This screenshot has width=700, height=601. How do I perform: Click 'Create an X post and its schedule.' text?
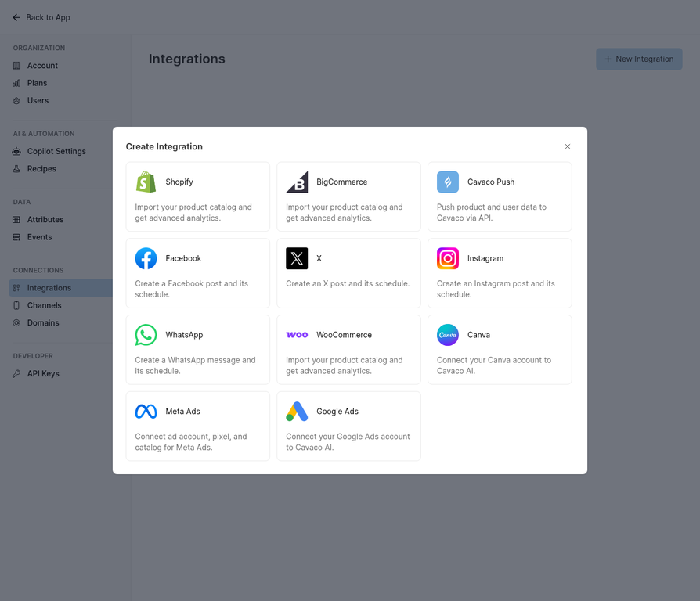tap(348, 283)
